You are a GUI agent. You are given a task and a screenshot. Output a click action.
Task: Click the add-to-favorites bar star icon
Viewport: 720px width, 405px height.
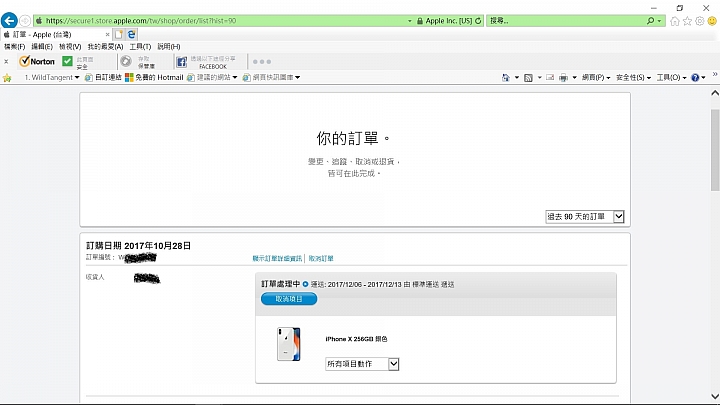[x=7, y=78]
